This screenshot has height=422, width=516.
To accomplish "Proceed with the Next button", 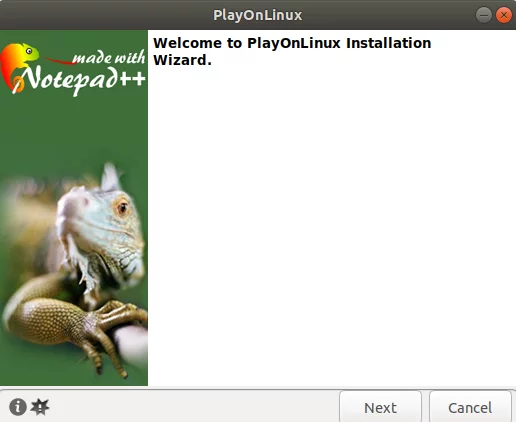I will point(380,407).
